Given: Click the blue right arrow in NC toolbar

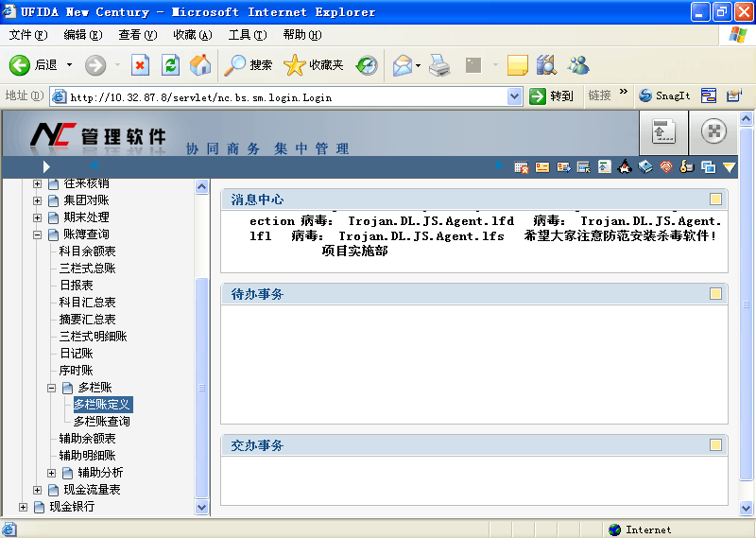Looking at the screenshot, I should point(500,165).
